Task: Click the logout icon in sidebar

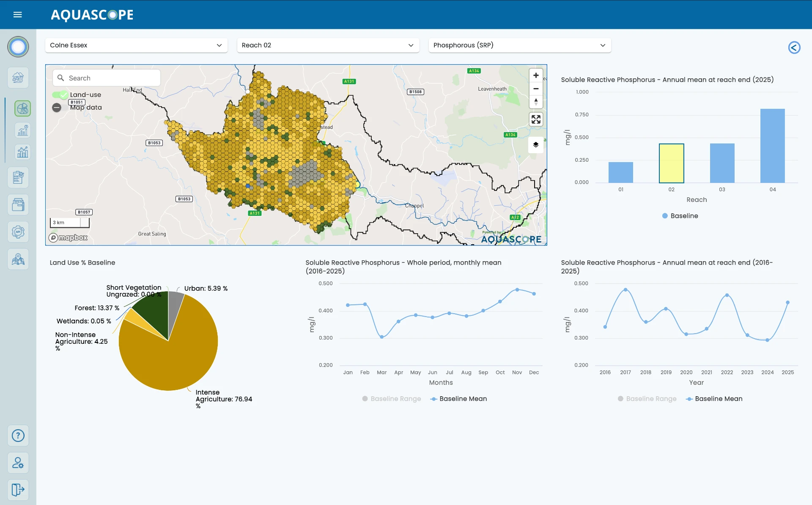Action: [x=18, y=490]
